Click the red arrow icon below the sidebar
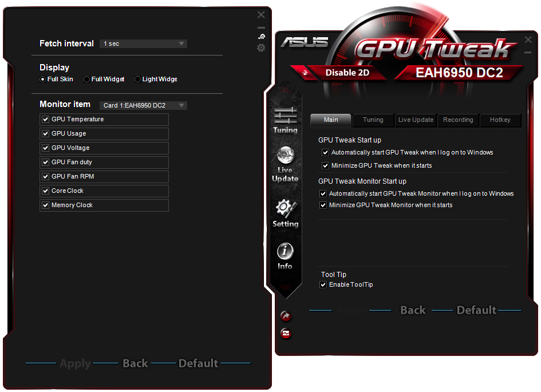541x392 pixels. pos(286,316)
